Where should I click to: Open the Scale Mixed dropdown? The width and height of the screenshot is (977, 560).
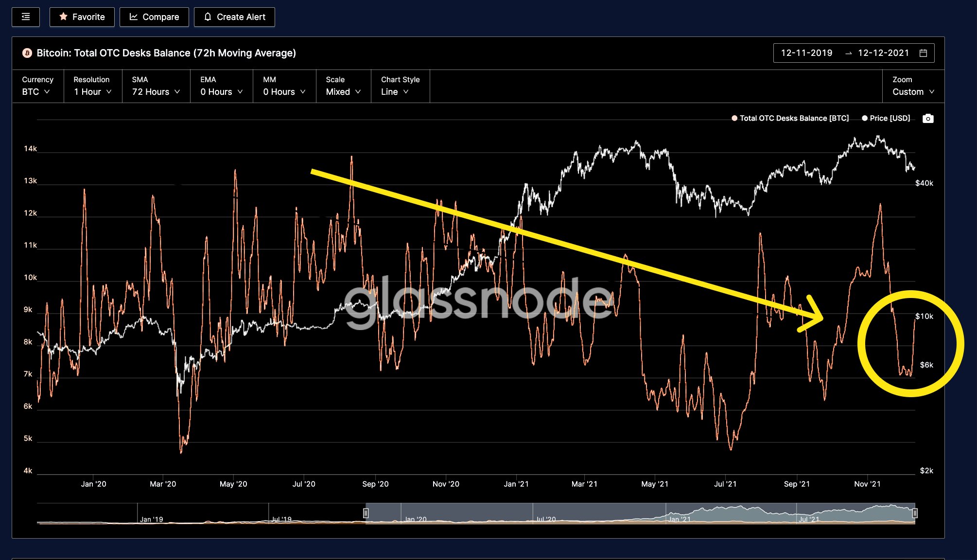pyautogui.click(x=343, y=92)
